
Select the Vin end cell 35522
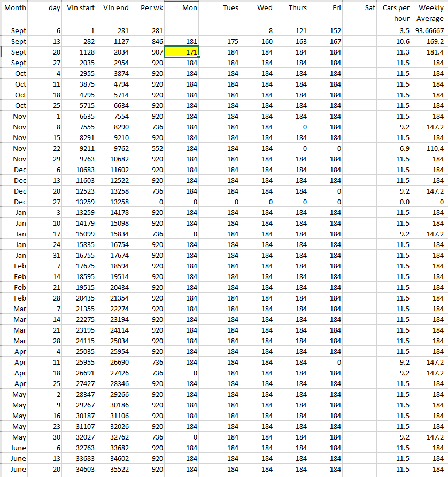tap(115, 469)
